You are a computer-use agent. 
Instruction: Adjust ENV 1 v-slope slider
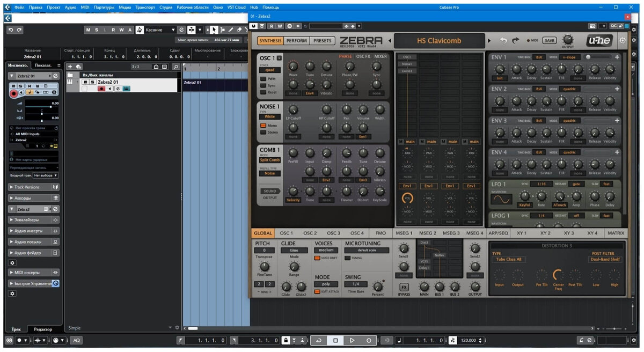pos(598,57)
